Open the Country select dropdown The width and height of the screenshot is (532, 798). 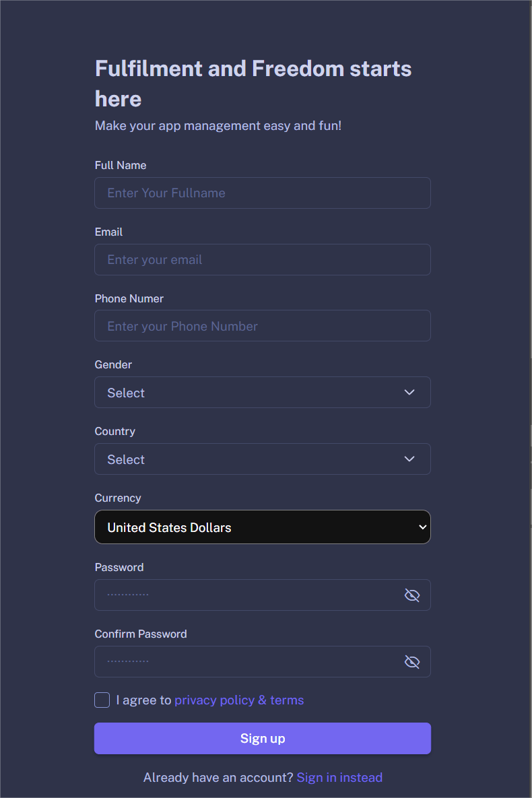click(262, 459)
